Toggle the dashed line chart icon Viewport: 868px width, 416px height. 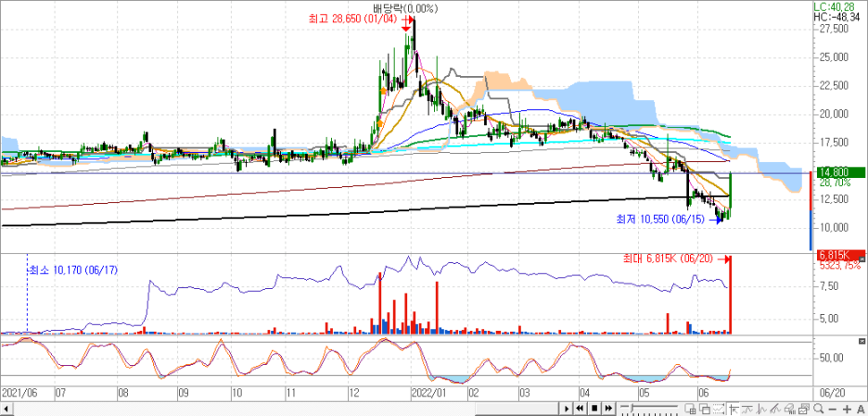(x=719, y=409)
